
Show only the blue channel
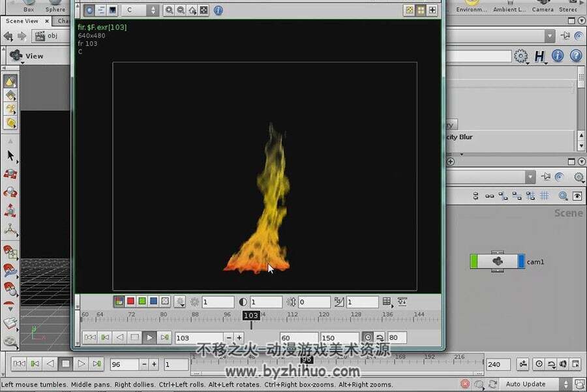153,301
